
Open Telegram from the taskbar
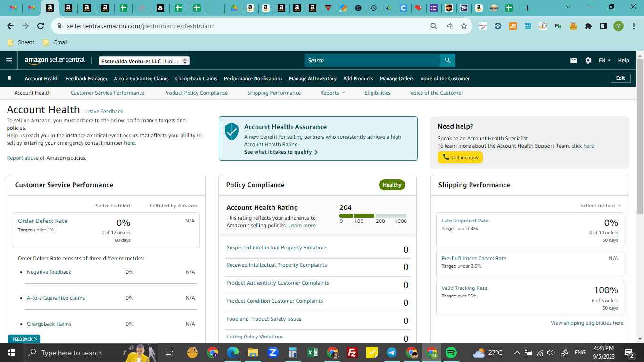tap(391, 353)
